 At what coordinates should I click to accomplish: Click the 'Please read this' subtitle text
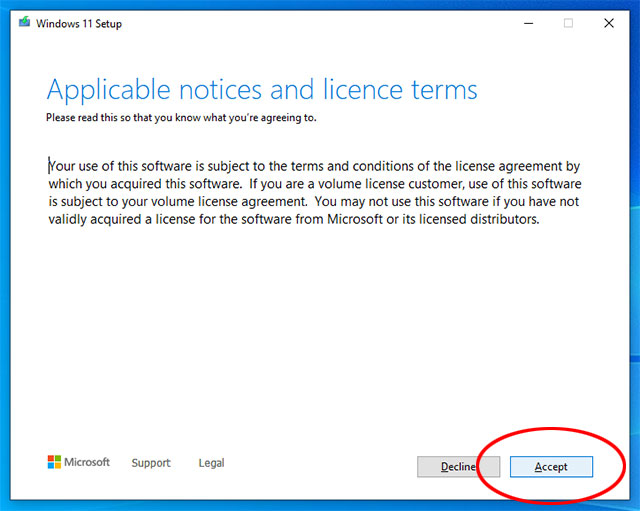181,118
